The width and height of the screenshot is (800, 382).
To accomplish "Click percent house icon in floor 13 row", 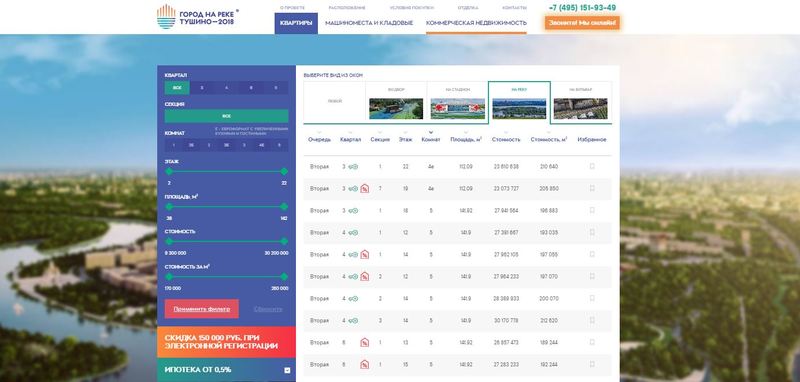I will (x=364, y=342).
